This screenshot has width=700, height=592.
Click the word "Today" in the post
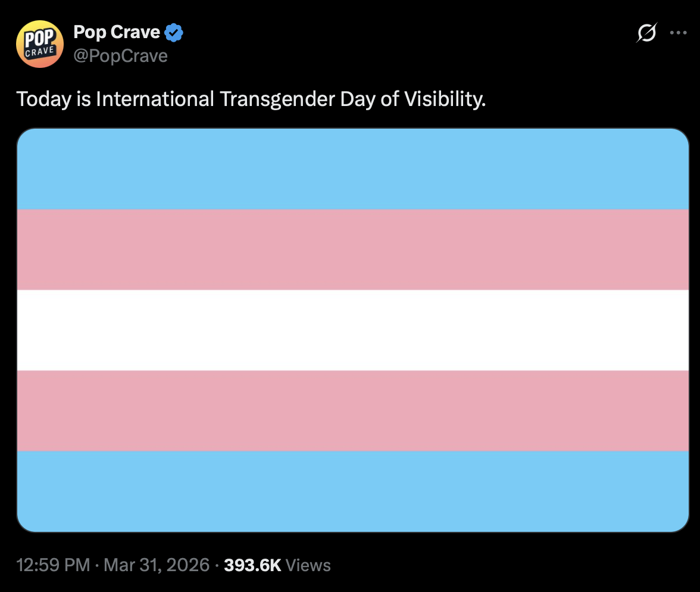click(43, 99)
